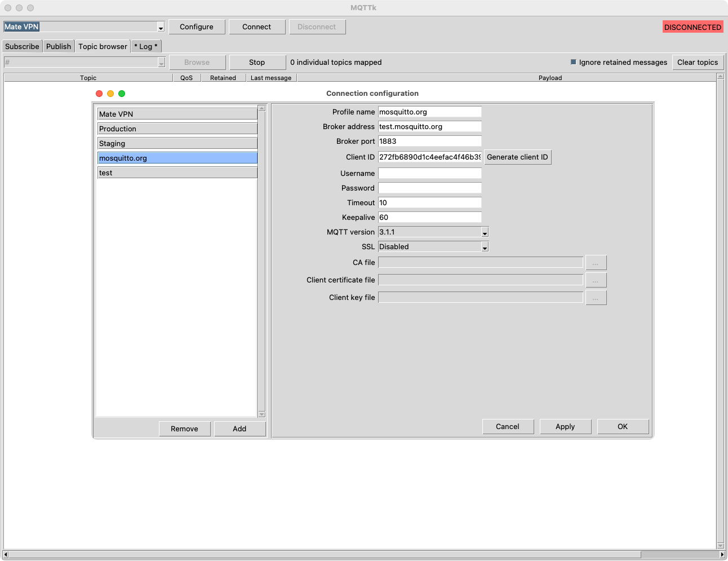Viewport: 728px width, 561px height.
Task: Click the greyed-out Disconnect button
Action: (317, 27)
